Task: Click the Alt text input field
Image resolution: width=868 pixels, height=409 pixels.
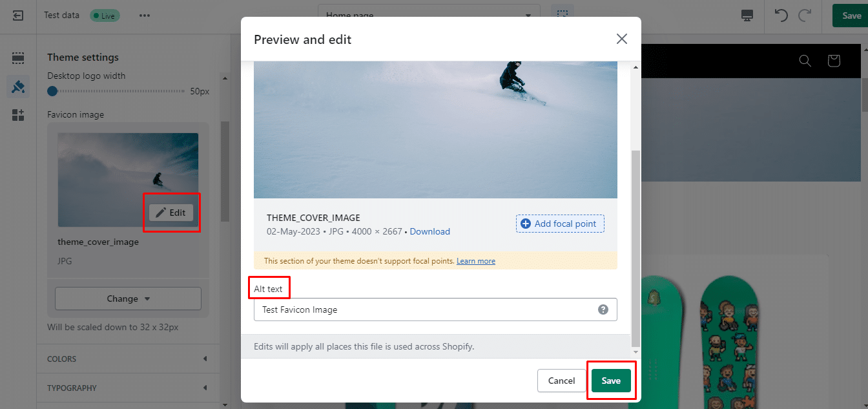Action: point(426,309)
